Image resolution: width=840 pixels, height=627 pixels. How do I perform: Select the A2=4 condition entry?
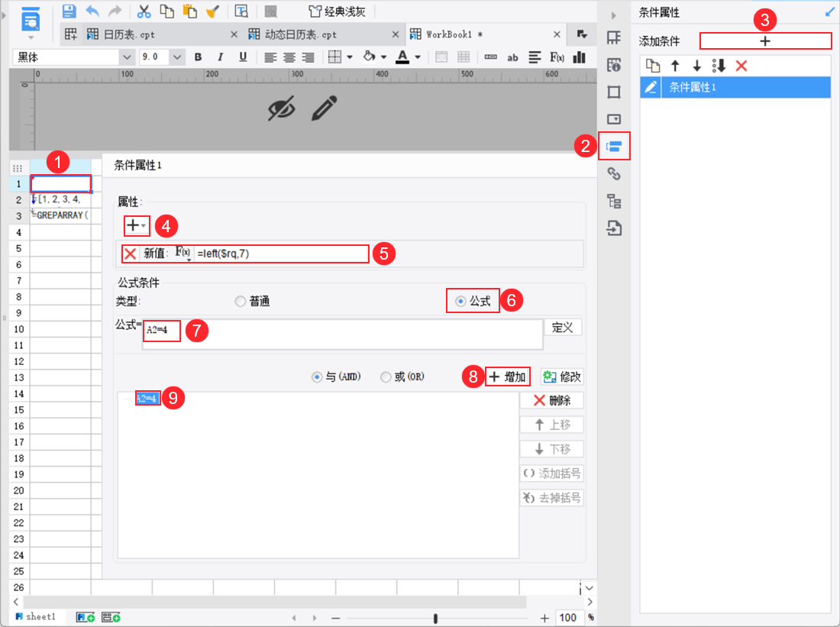pyautogui.click(x=147, y=398)
